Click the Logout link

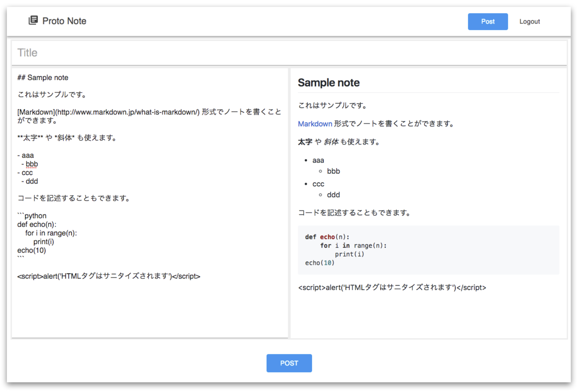(x=529, y=22)
